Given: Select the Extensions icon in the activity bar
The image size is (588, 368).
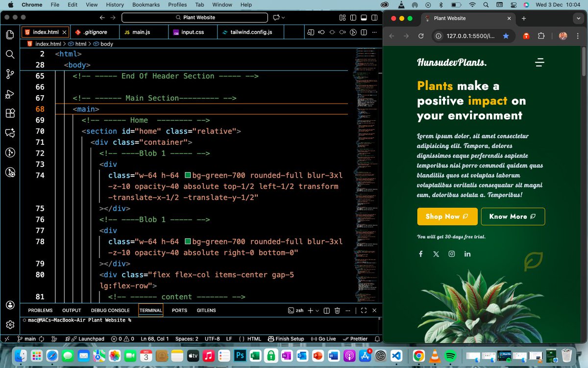Looking at the screenshot, I should pyautogui.click(x=10, y=113).
